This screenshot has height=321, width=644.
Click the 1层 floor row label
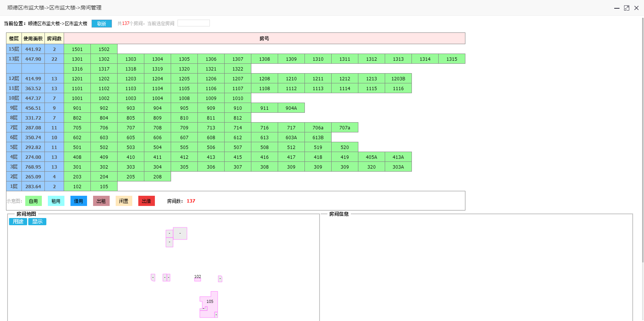click(14, 186)
